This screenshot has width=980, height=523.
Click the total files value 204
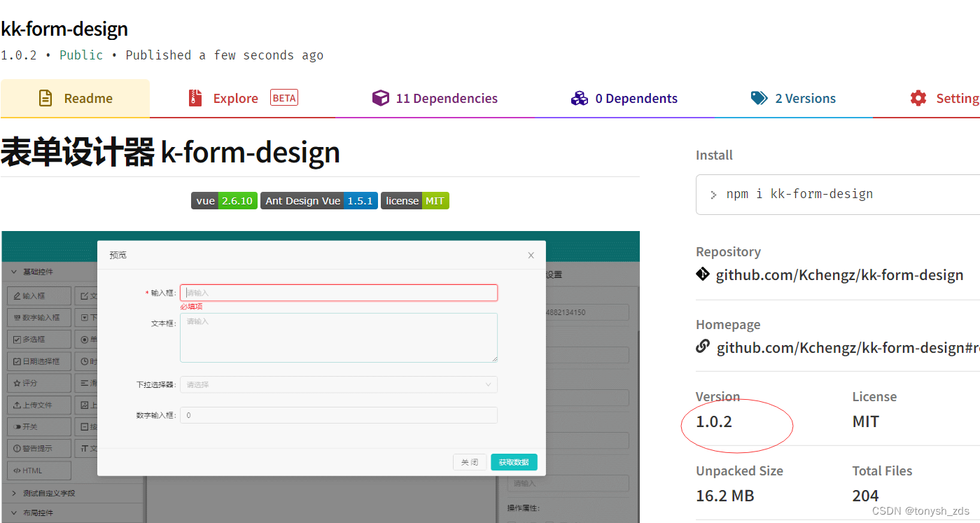(865, 496)
